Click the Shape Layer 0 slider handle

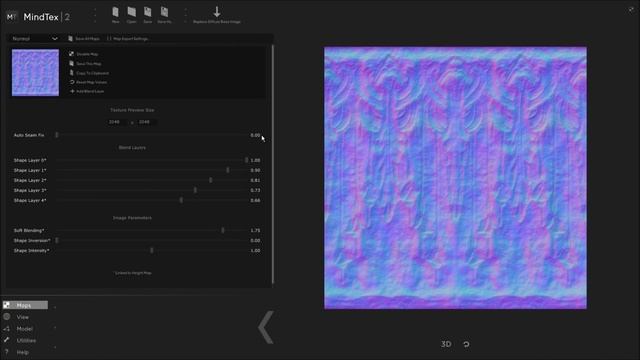point(247,160)
